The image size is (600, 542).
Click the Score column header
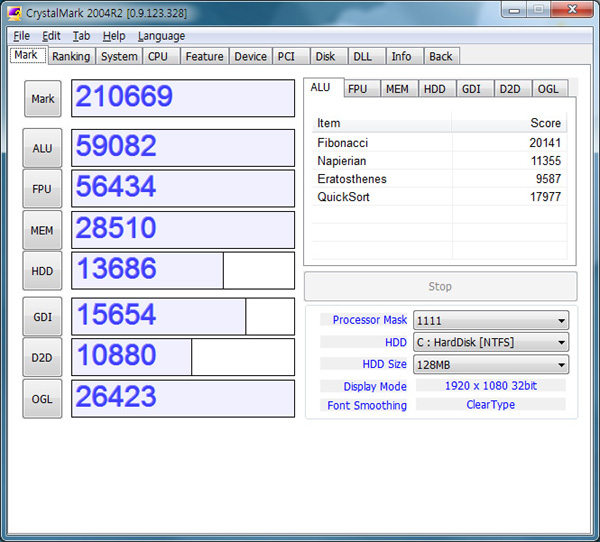pyautogui.click(x=510, y=123)
